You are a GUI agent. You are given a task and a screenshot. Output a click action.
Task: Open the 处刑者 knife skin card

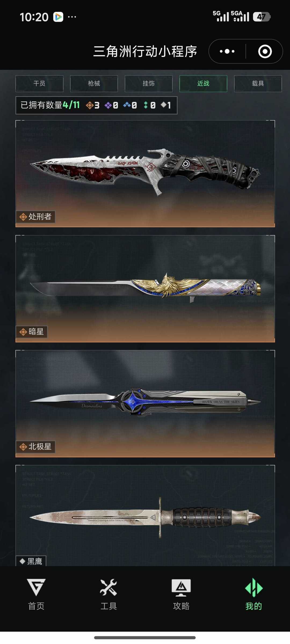pyautogui.click(x=145, y=174)
